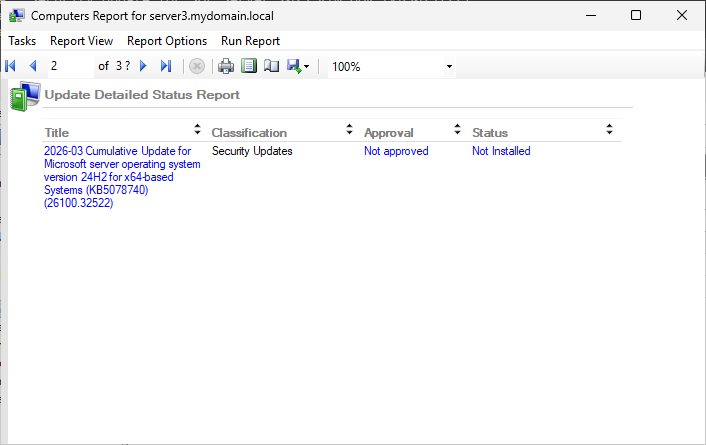Viewport: 706px width, 445px height.
Task: Go to previous report page
Action: (33, 66)
